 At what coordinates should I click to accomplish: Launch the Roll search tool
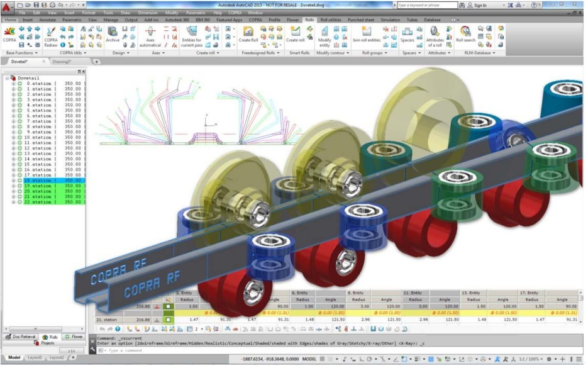tap(465, 35)
